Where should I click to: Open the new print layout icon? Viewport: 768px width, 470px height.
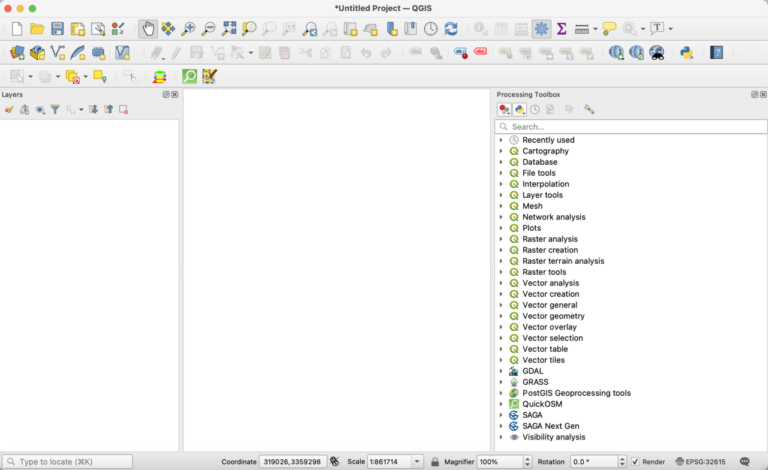click(x=78, y=29)
